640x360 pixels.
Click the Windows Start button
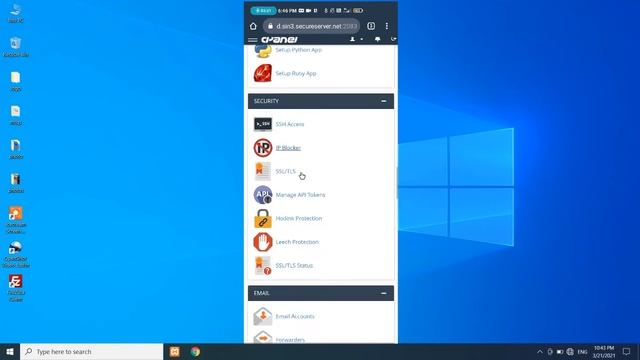click(10, 351)
